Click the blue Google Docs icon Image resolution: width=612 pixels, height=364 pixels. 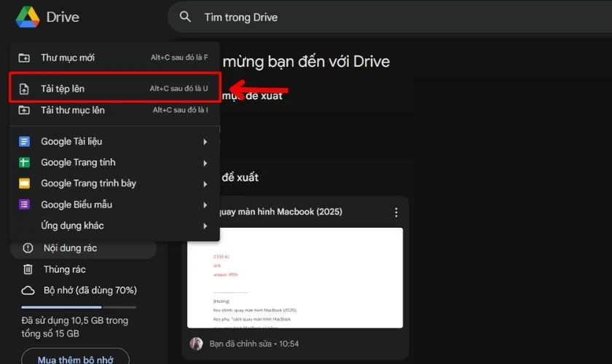24,142
